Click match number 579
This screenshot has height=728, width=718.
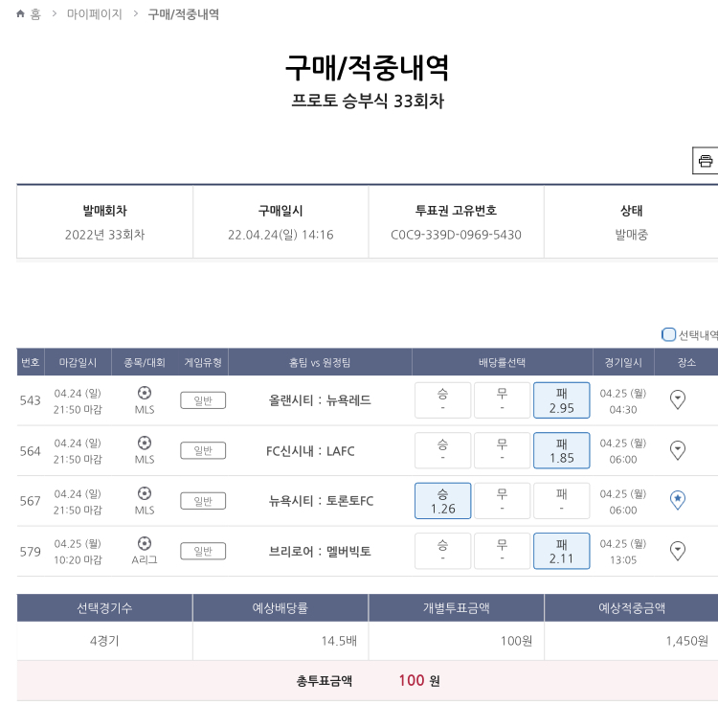click(31, 552)
